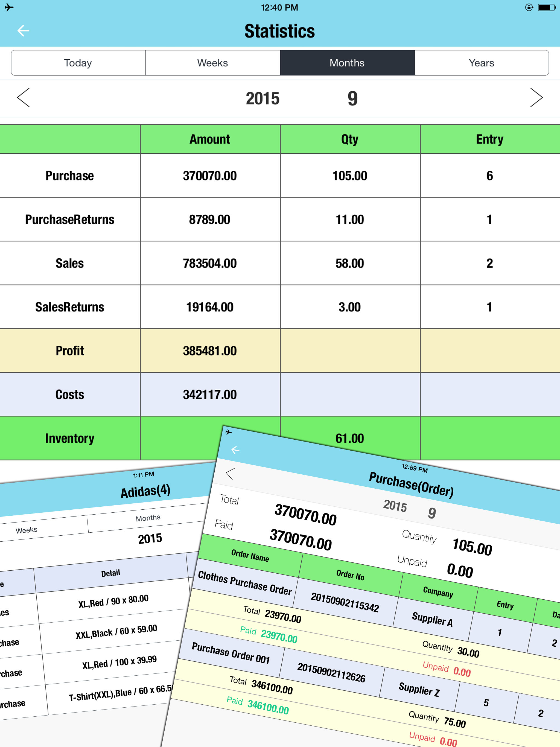Select sales returns amount 19164.00
The image size is (560, 747).
click(210, 307)
